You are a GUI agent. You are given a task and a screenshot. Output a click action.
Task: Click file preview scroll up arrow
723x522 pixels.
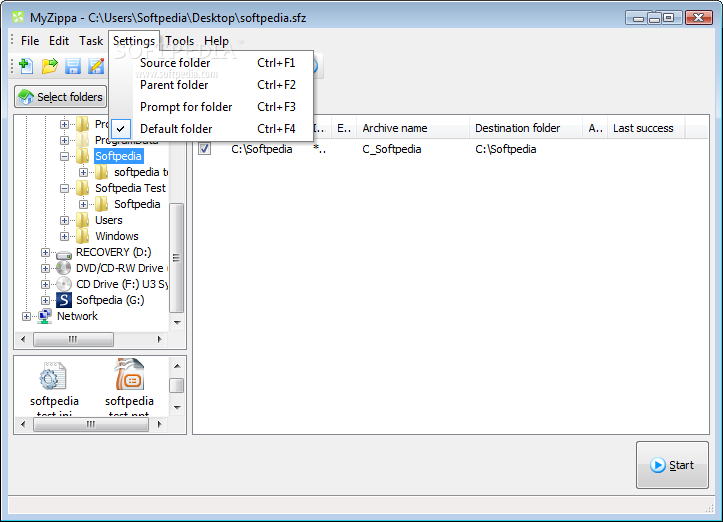point(177,366)
